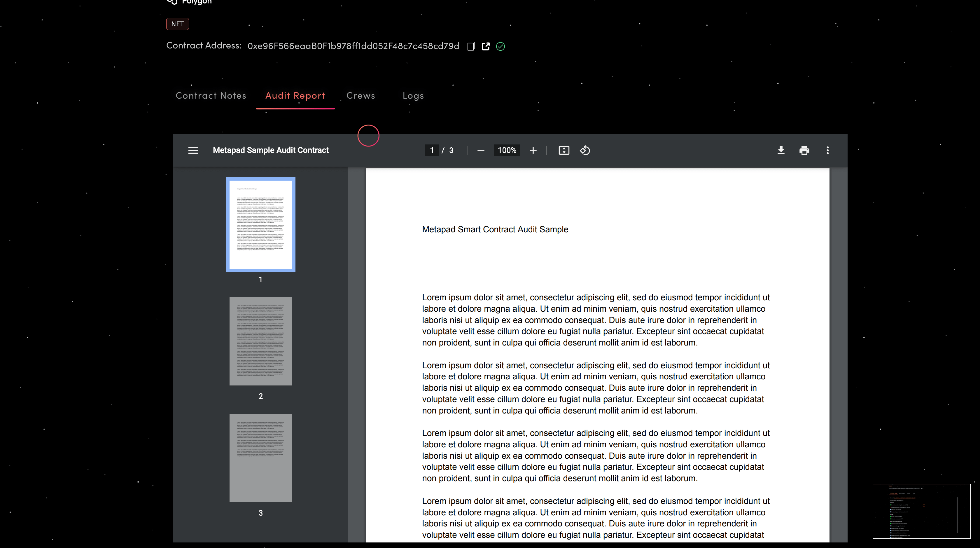Click page 2 thumbnail in sidebar

[260, 341]
